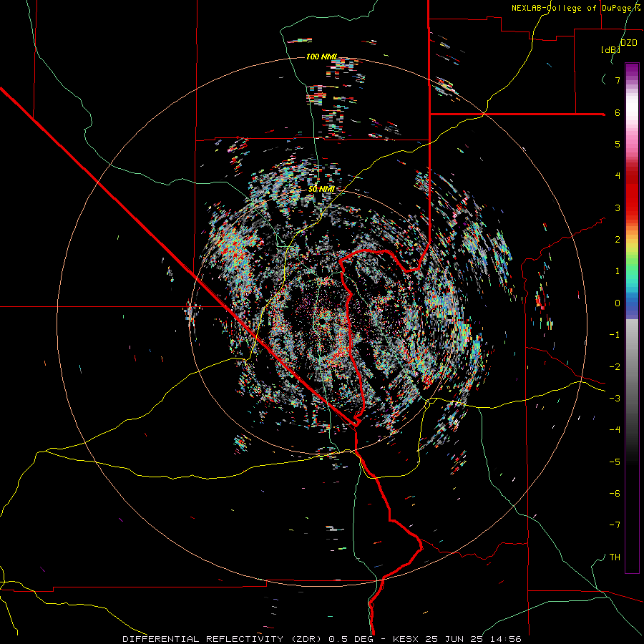This screenshot has height=644, width=644.
Task: Click the "-3" value on the color scale
Action: (615, 399)
